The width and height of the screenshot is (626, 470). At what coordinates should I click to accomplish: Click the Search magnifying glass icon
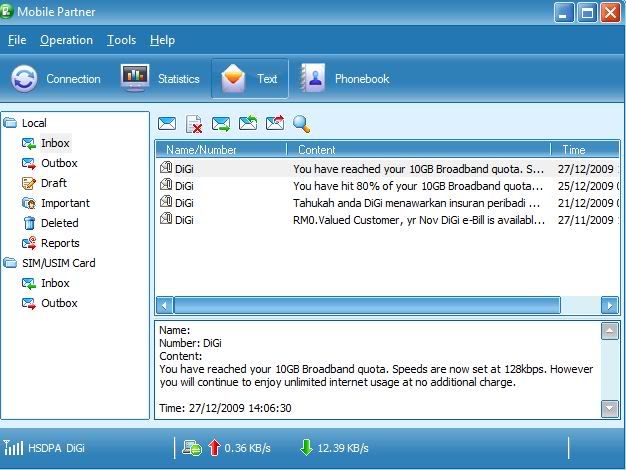pyautogui.click(x=301, y=124)
